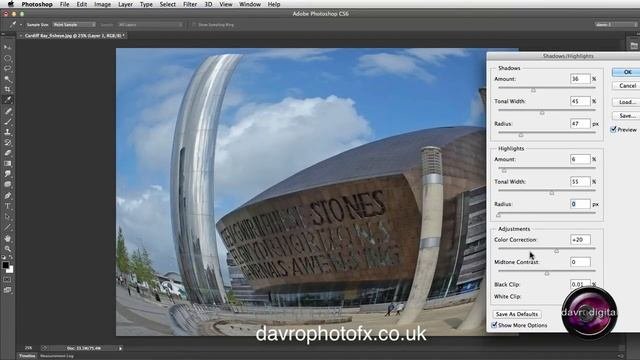Image resolution: width=640 pixels, height=360 pixels.
Task: Select the Elliptical Marquee tool
Action: pos(7,58)
